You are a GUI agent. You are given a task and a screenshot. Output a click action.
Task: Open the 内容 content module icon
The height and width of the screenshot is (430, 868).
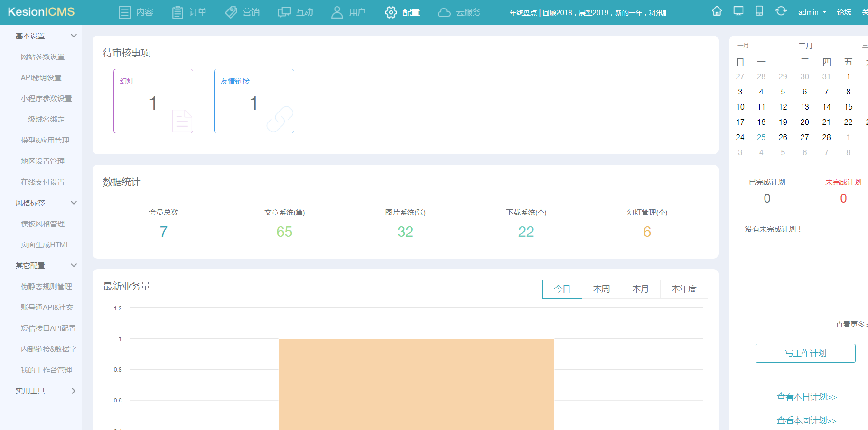point(124,12)
